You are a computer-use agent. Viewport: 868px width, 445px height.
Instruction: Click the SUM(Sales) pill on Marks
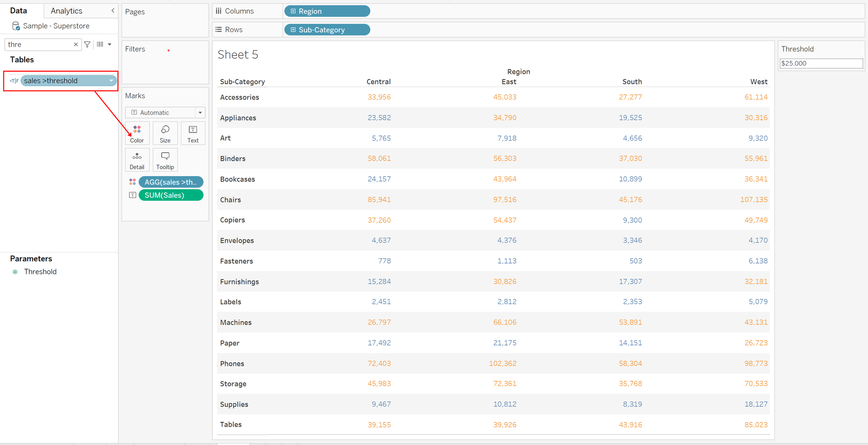[x=171, y=195]
